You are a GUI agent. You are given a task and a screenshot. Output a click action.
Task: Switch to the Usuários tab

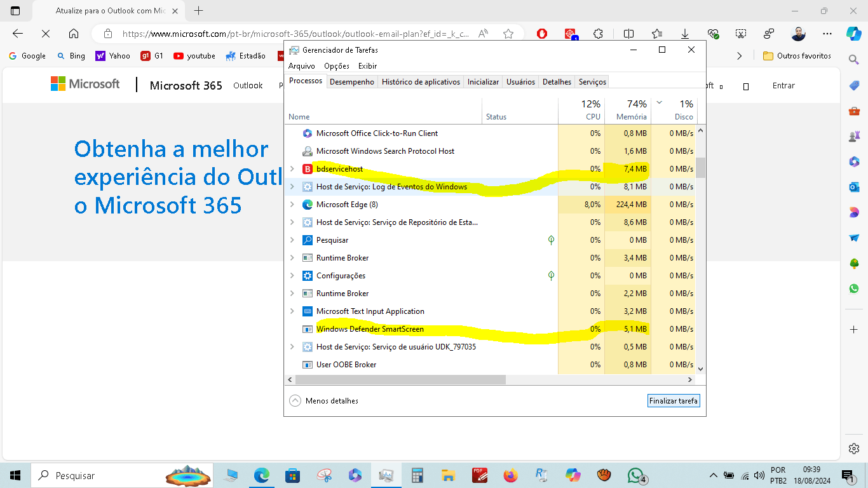(x=520, y=82)
